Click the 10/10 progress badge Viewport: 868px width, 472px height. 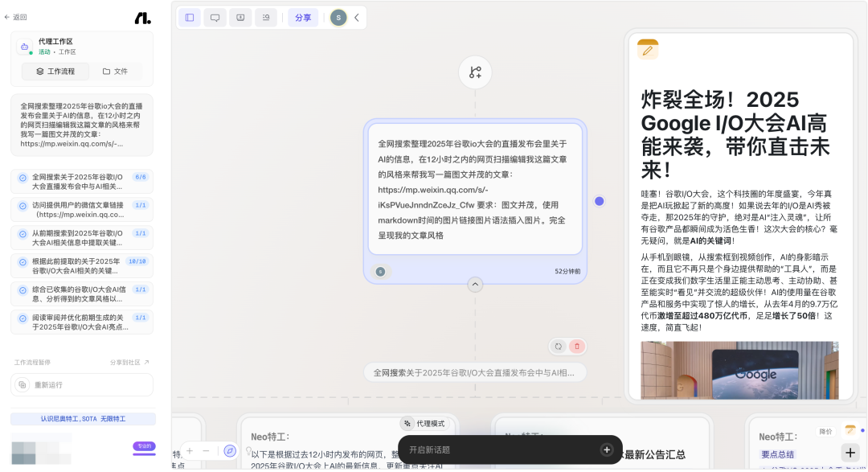137,261
